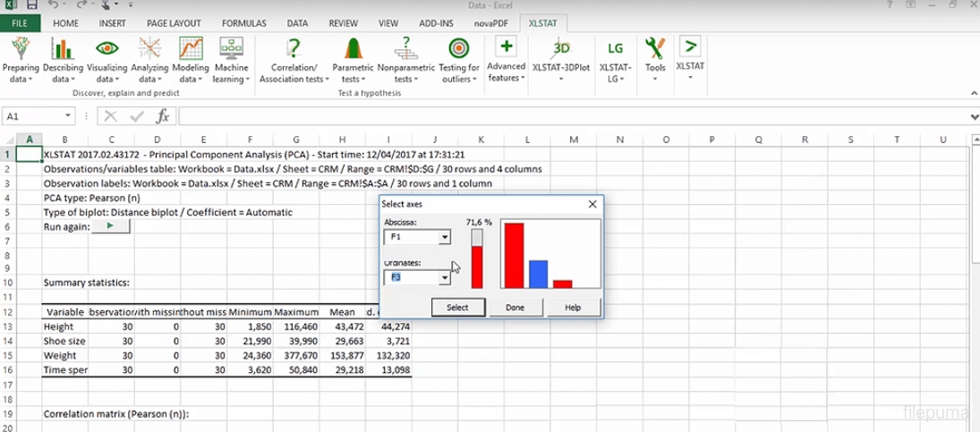This screenshot has width=980, height=432.
Task: Open Visualizing data eye icon
Action: (107, 48)
